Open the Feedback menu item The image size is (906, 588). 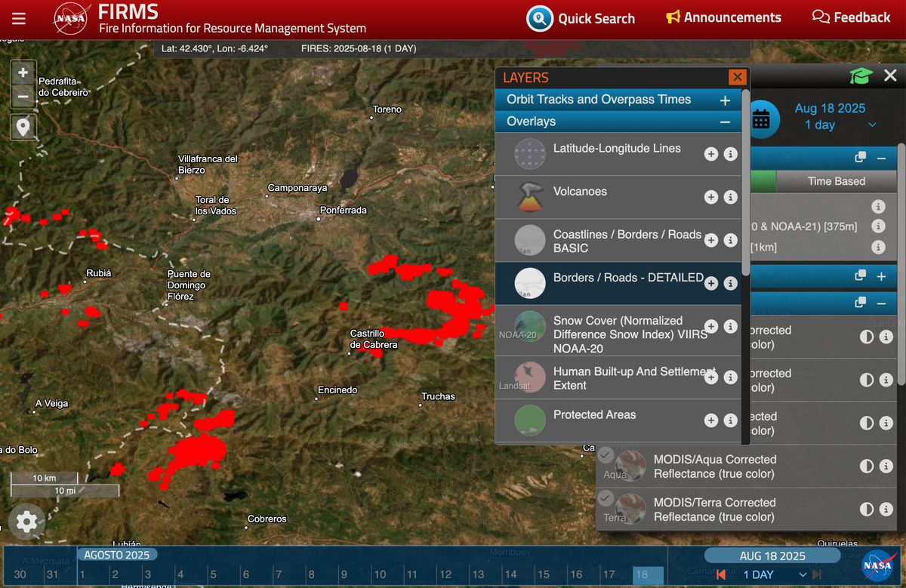pyautogui.click(x=851, y=17)
